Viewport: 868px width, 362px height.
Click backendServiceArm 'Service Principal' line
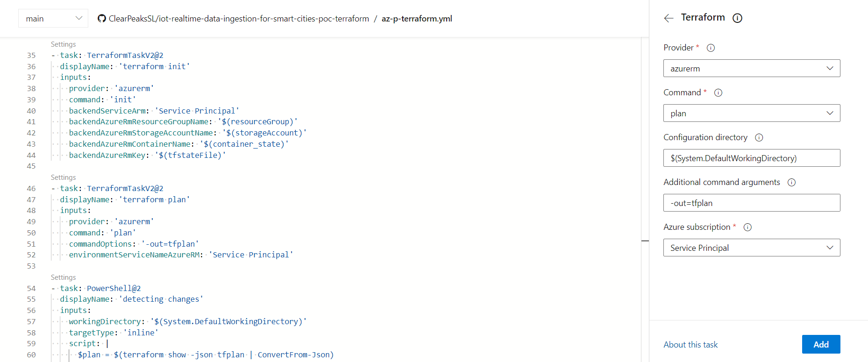[x=154, y=111]
